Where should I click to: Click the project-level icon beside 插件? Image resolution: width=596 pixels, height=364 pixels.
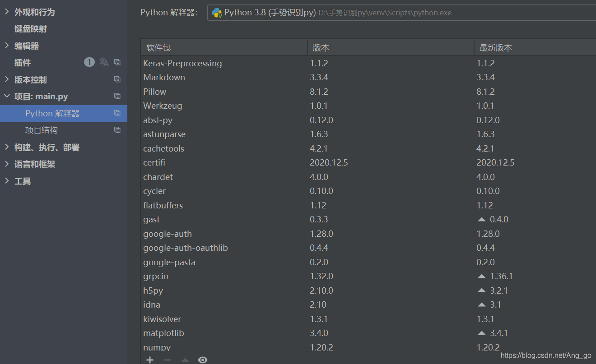[x=117, y=62]
